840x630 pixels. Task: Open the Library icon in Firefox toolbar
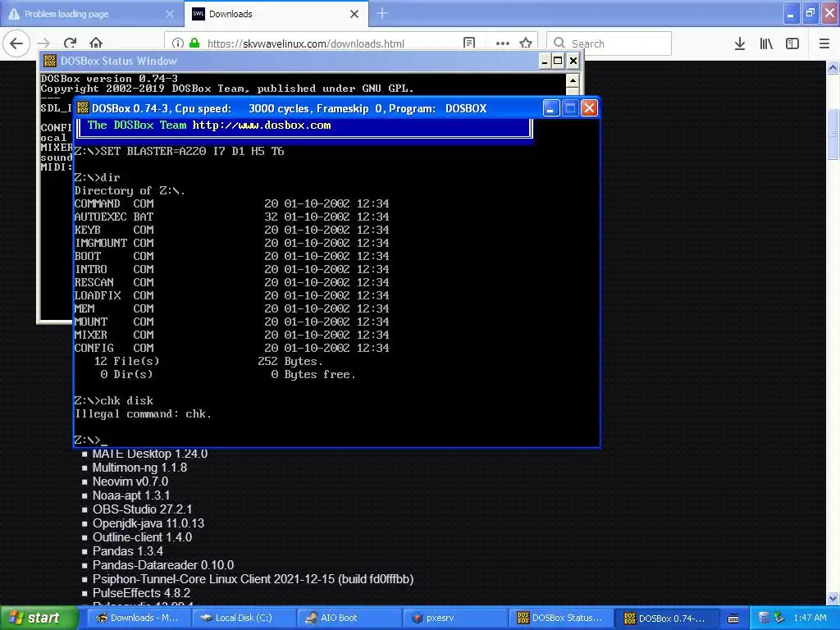(766, 43)
